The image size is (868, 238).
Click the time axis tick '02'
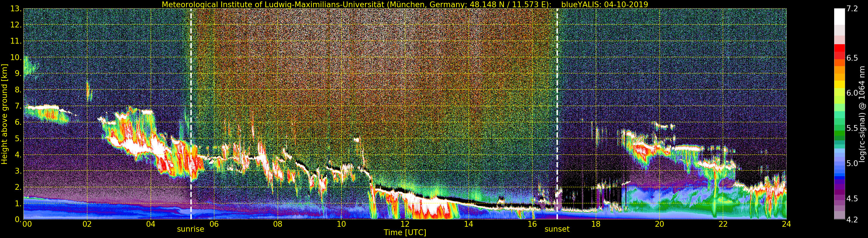pyautogui.click(x=87, y=224)
